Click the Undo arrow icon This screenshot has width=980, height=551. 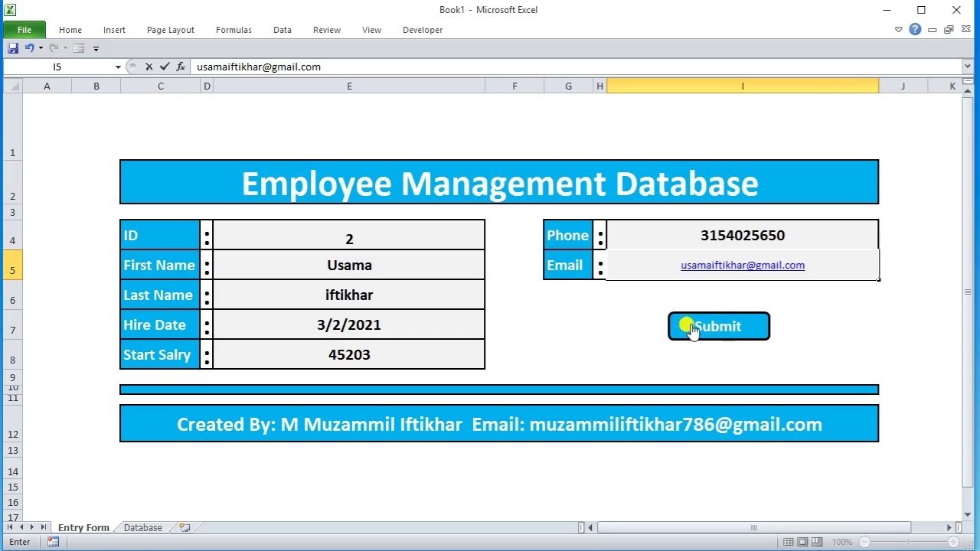tap(29, 48)
